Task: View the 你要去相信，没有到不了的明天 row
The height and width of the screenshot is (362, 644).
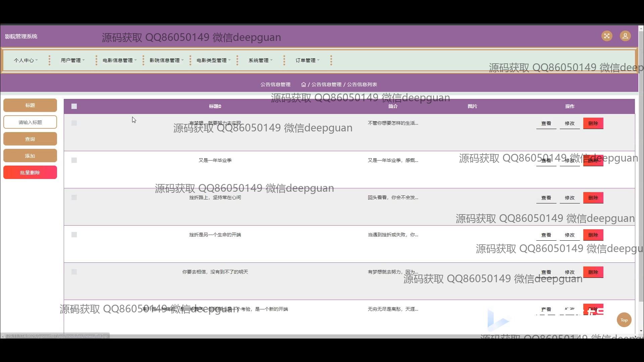Action: 546,272
